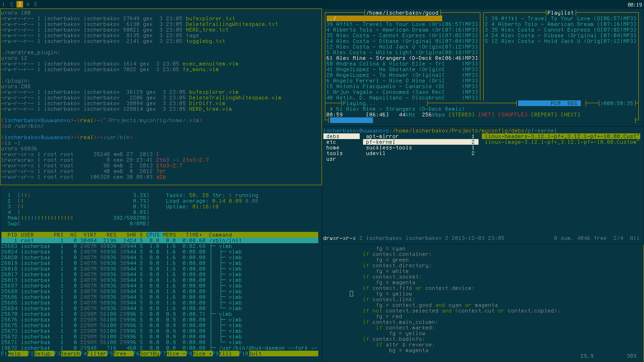Select 'Alex Costa - White Light' track
Screen dimensions: 644x362
[402, 52]
